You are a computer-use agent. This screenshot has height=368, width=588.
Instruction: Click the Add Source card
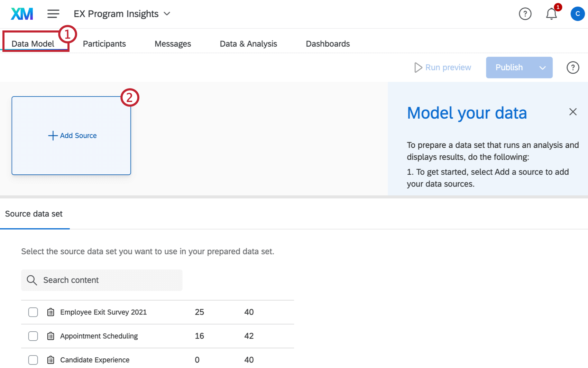point(72,136)
